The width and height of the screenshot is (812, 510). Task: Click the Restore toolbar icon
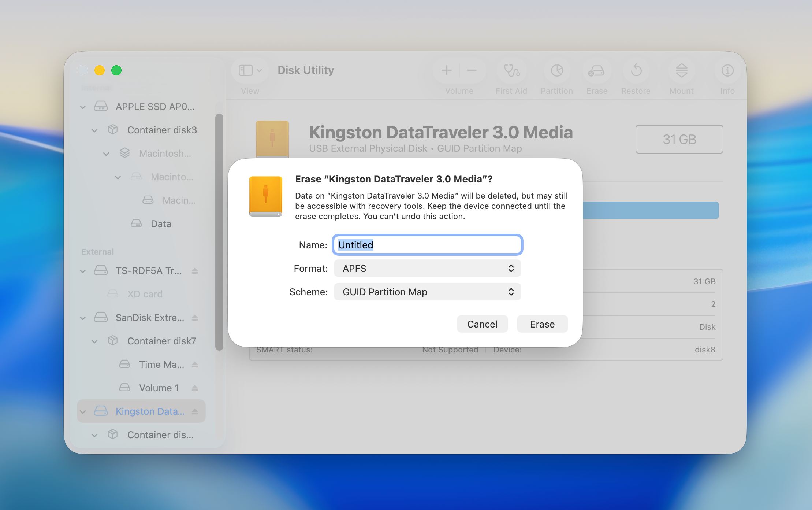(x=636, y=70)
